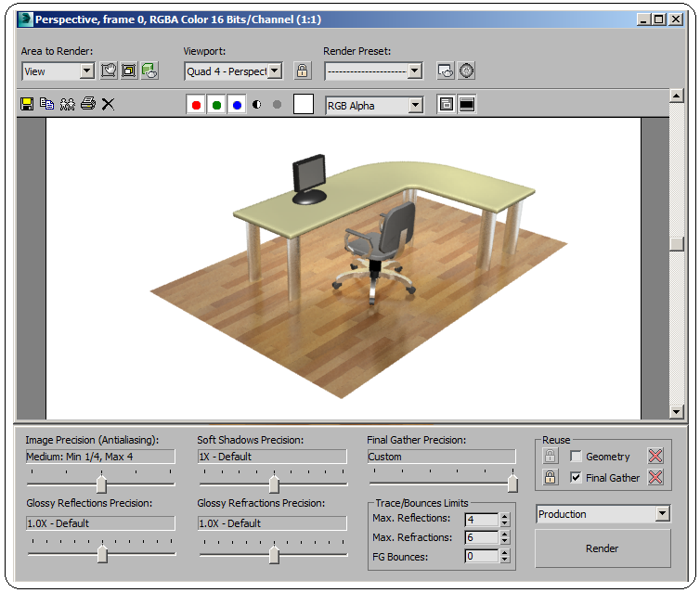
Task: Click the Copy Image icon
Action: click(46, 104)
